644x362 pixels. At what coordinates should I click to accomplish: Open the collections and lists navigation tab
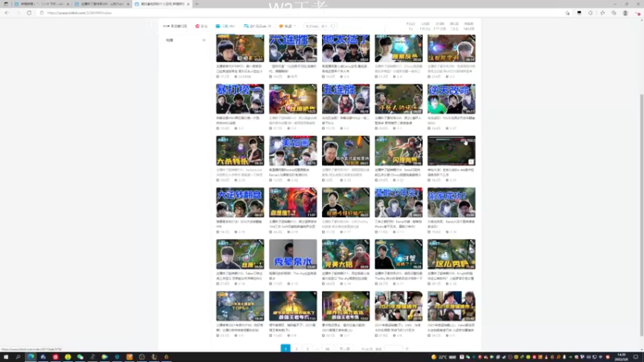tap(258, 26)
